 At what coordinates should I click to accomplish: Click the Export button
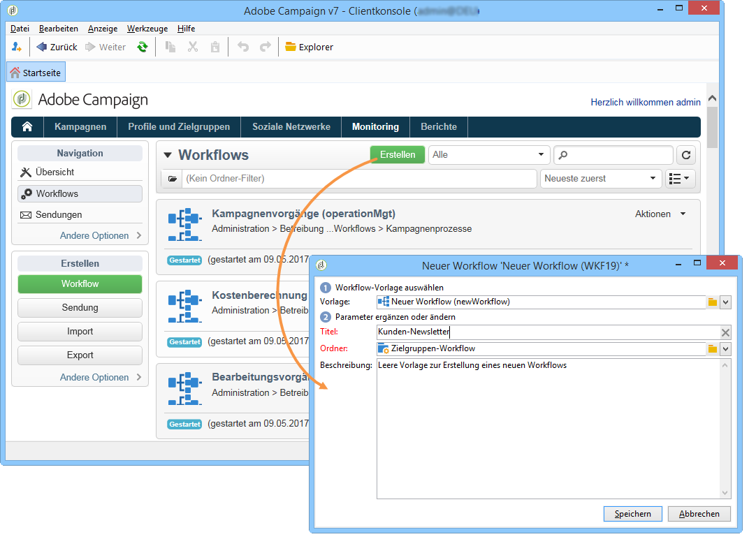80,355
